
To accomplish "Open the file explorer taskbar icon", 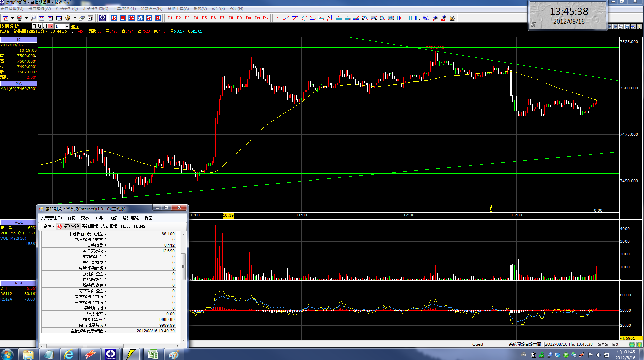I will pyautogui.click(x=28, y=354).
